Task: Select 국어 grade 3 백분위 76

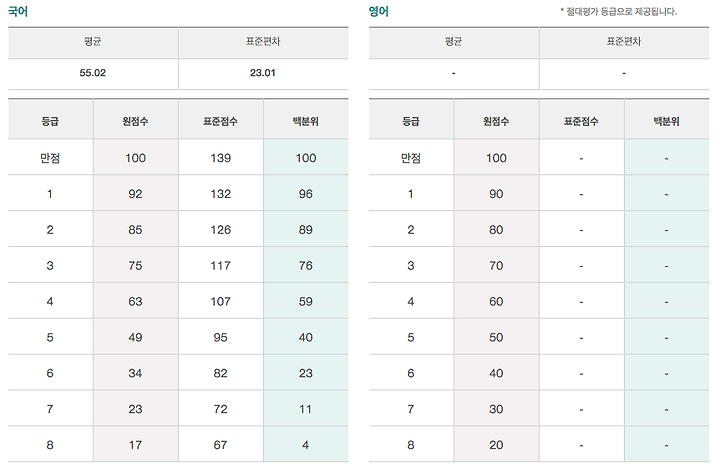Action: click(x=306, y=265)
